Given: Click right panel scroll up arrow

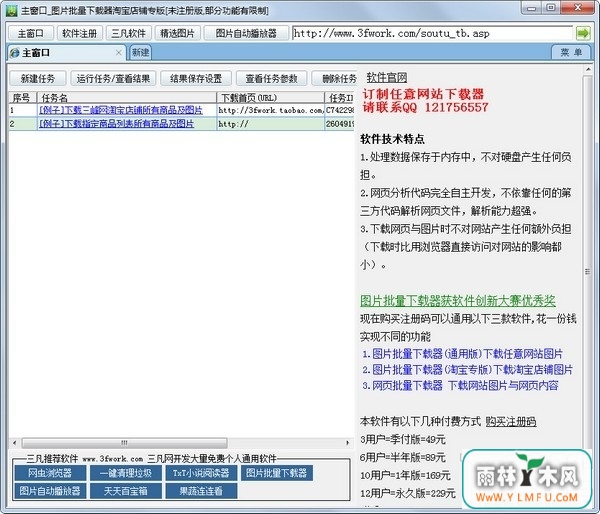Looking at the screenshot, I should (588, 70).
